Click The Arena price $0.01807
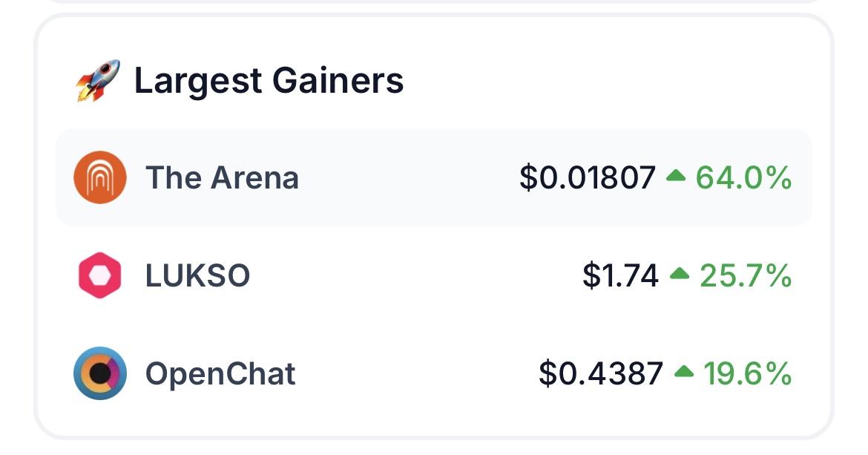868x455 pixels. point(588,177)
